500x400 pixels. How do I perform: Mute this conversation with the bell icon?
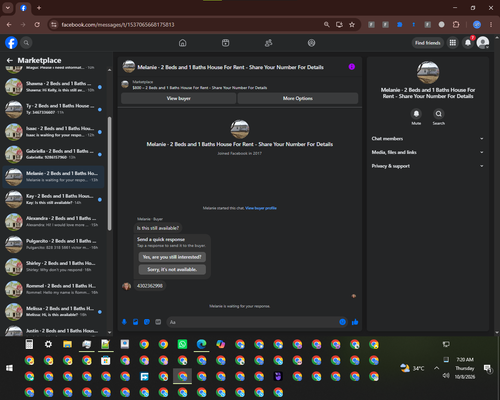pyautogui.click(x=416, y=114)
